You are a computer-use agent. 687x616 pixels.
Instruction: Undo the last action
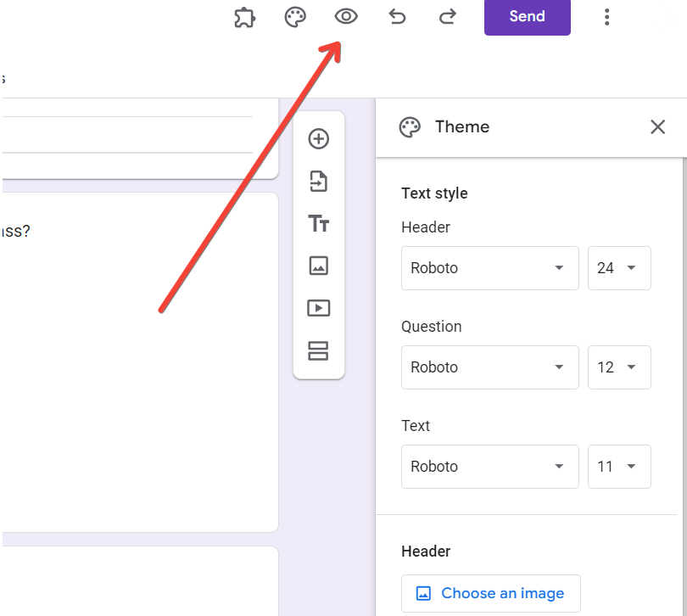pos(397,17)
